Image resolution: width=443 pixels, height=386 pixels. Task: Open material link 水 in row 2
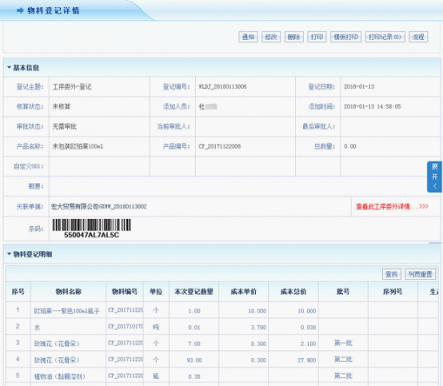37,327
